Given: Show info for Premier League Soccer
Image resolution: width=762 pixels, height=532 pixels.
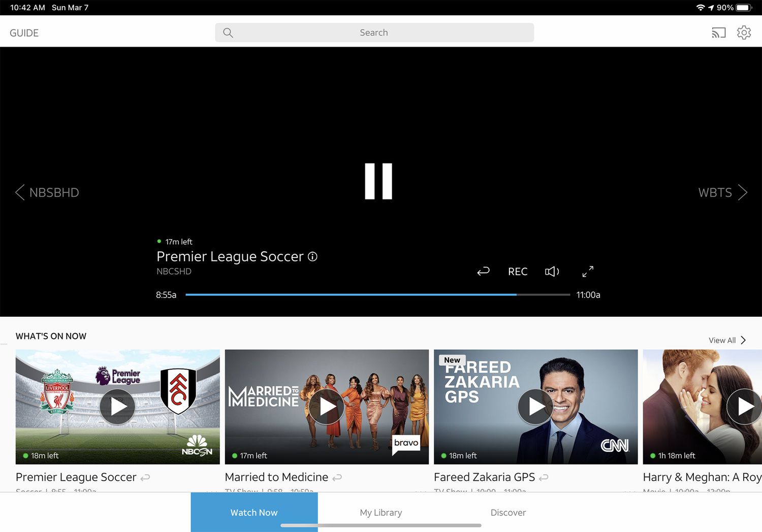Looking at the screenshot, I should coord(313,257).
